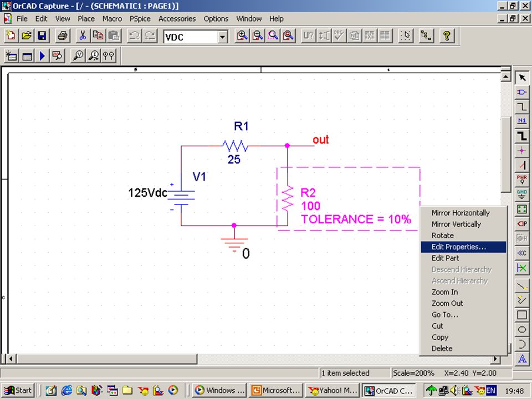Select the Place Off-Page Connector tool
Image resolution: width=532 pixels, height=399 pixels.
(x=522, y=253)
